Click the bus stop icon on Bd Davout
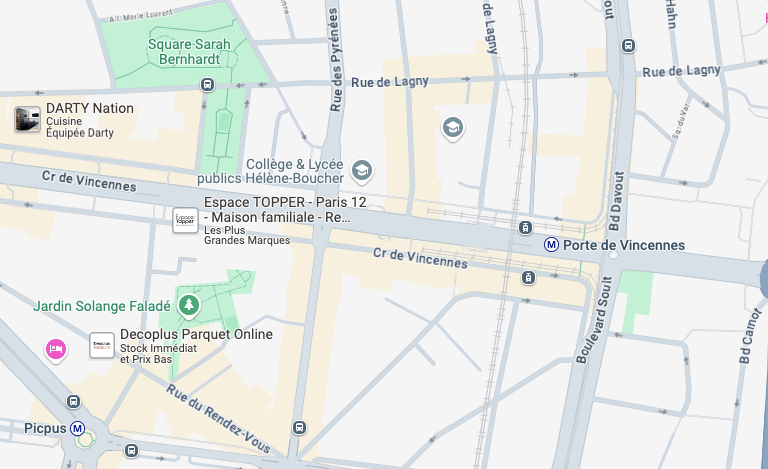This screenshot has width=768, height=469. coord(628,46)
